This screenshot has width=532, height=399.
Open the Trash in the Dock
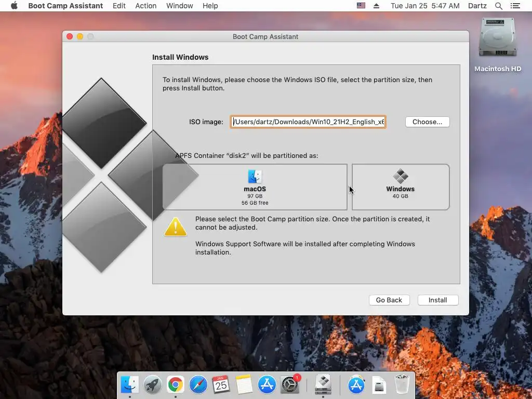click(402, 385)
